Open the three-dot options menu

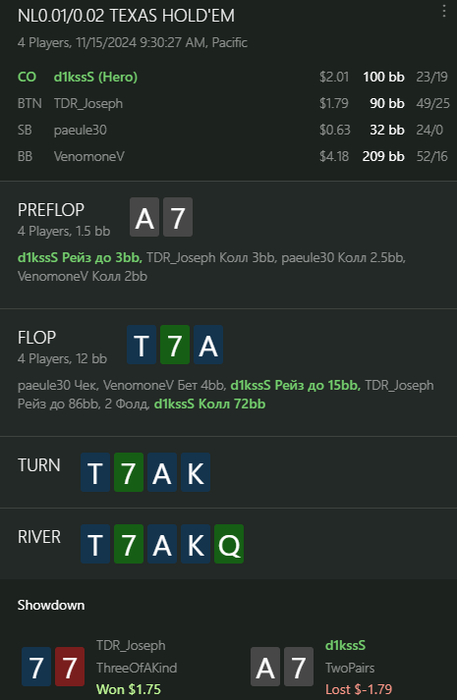(x=444, y=11)
